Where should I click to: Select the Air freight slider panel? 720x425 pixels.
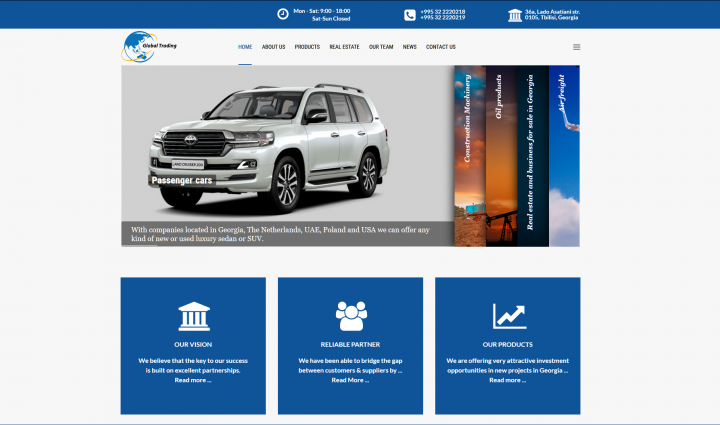coord(564,156)
